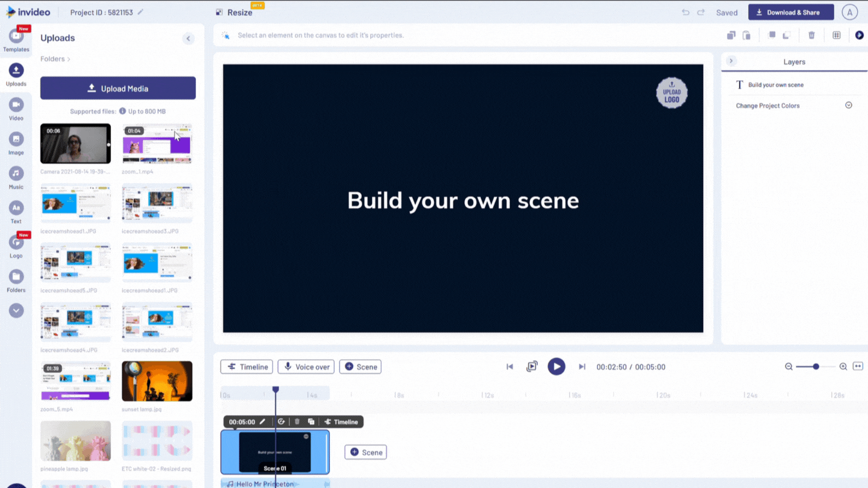Click the grid view icon in top toolbar
The width and height of the screenshot is (868, 488).
tap(836, 36)
